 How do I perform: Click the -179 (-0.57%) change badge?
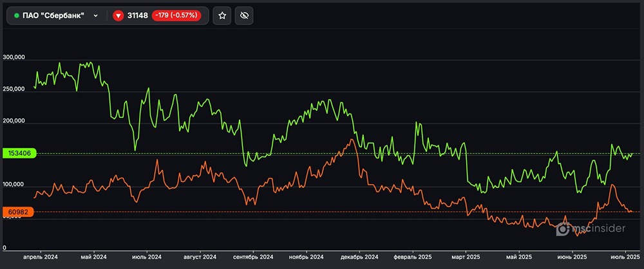tap(178, 15)
